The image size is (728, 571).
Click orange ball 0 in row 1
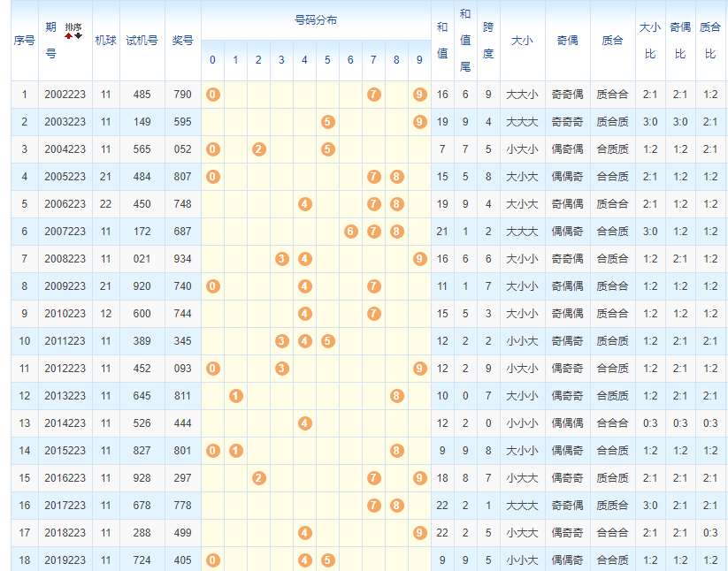(212, 95)
